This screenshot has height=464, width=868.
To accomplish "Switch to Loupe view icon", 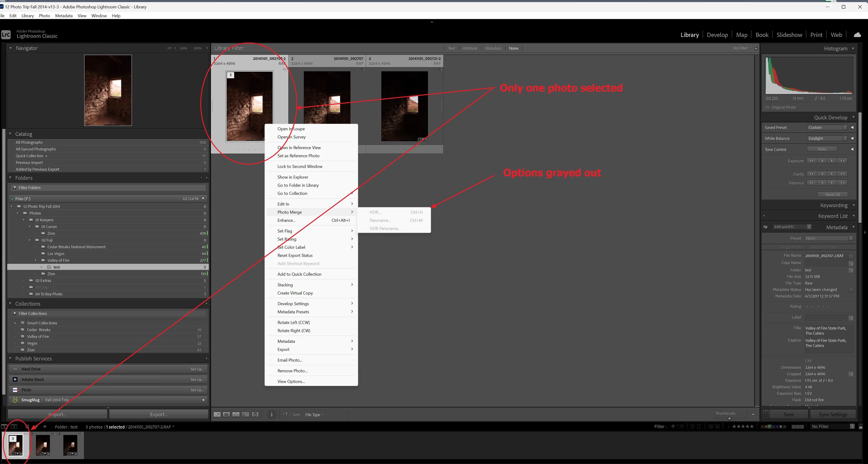I will click(x=227, y=415).
